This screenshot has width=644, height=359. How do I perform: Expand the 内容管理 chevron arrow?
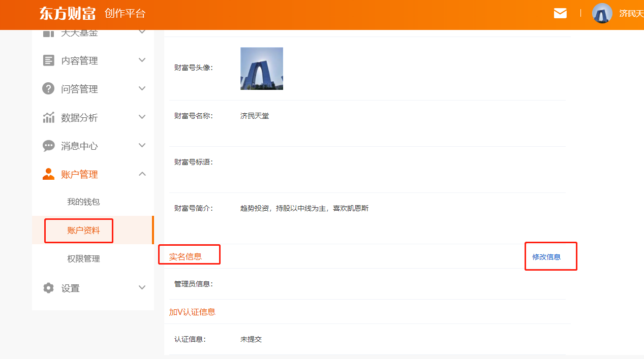142,60
